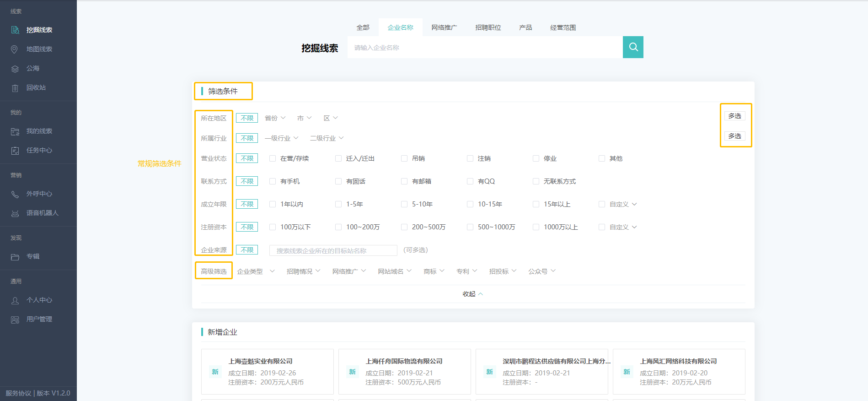Click the 新 badge on 上海壹魁实业有限公司 card
The image size is (868, 401).
215,372
